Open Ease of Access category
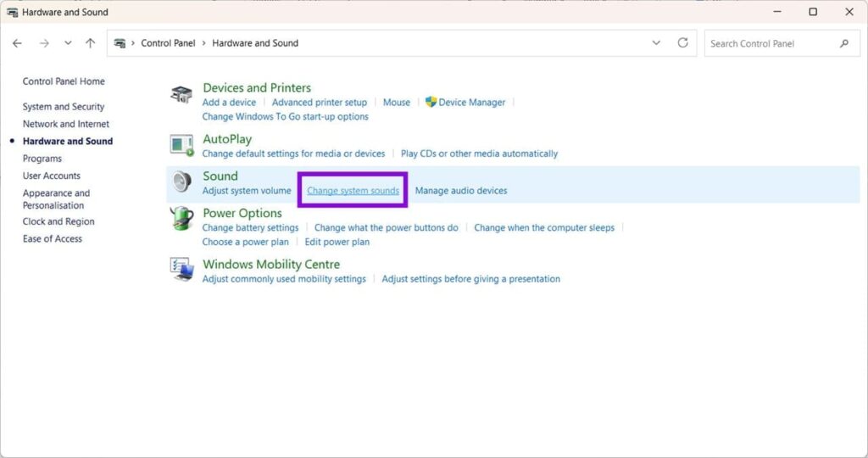This screenshot has height=458, width=868. click(52, 238)
